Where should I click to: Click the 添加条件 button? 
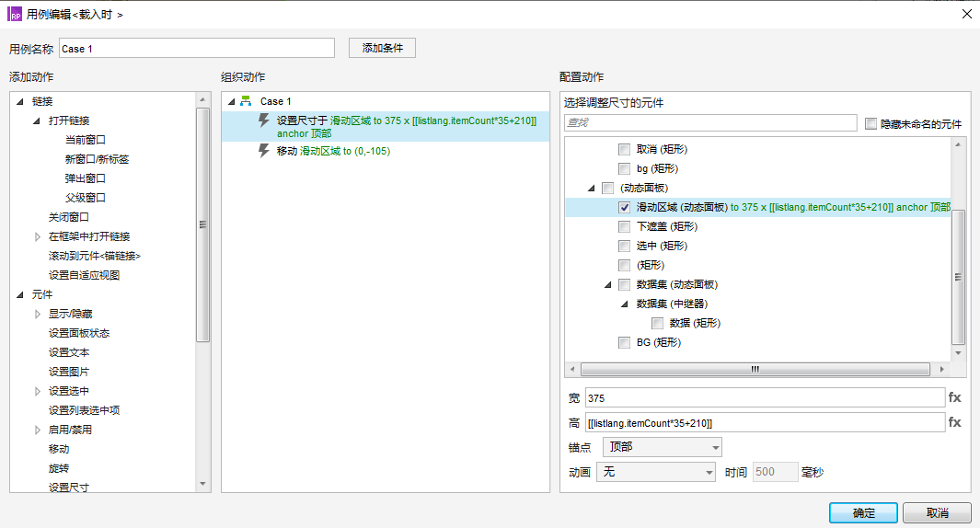click(383, 48)
